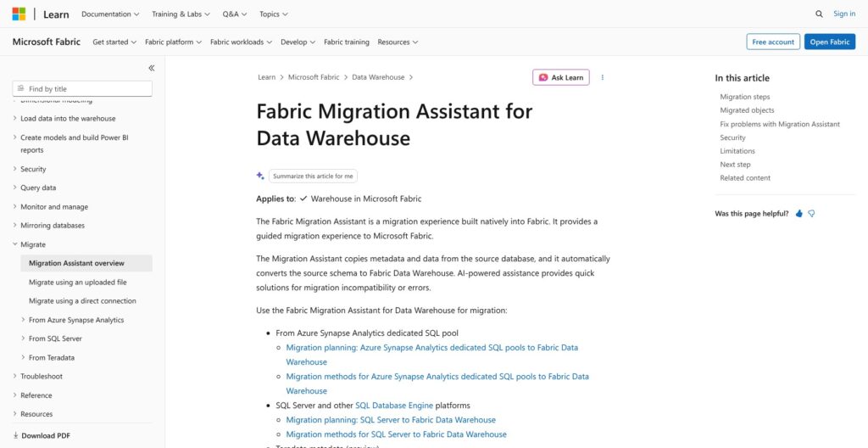Jump to Migrated objects section
The width and height of the screenshot is (868, 448).
[747, 110]
